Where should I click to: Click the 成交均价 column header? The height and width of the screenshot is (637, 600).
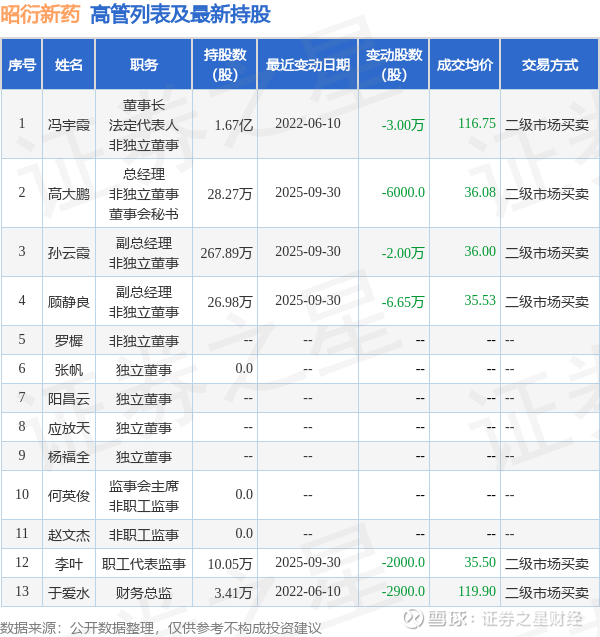[465, 65]
